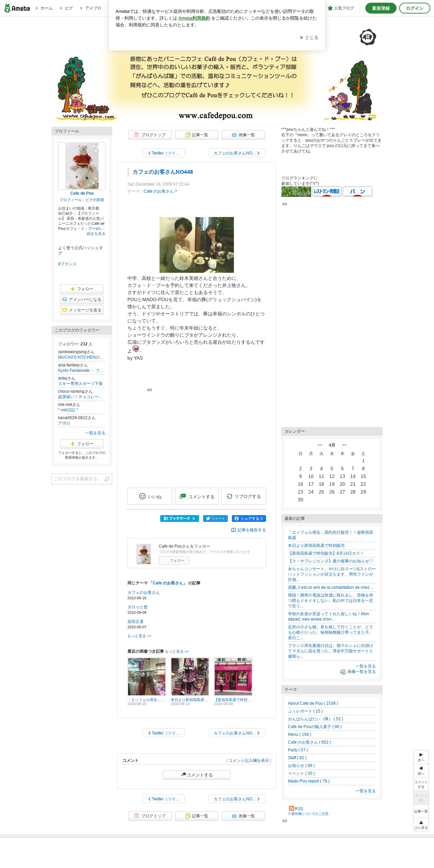Image resolution: width=434 pixels, height=868 pixels.
Task: Click the ログイン button
Action: pos(415,8)
